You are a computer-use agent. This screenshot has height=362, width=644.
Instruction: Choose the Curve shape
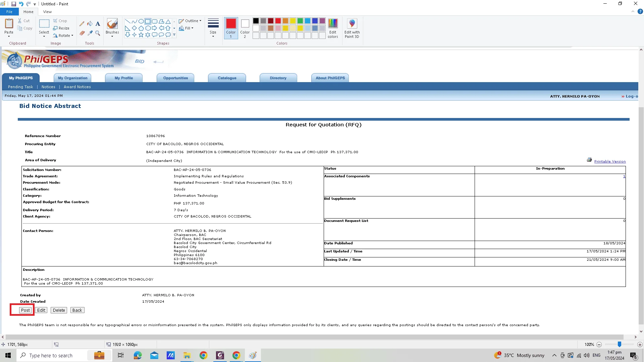(x=134, y=21)
